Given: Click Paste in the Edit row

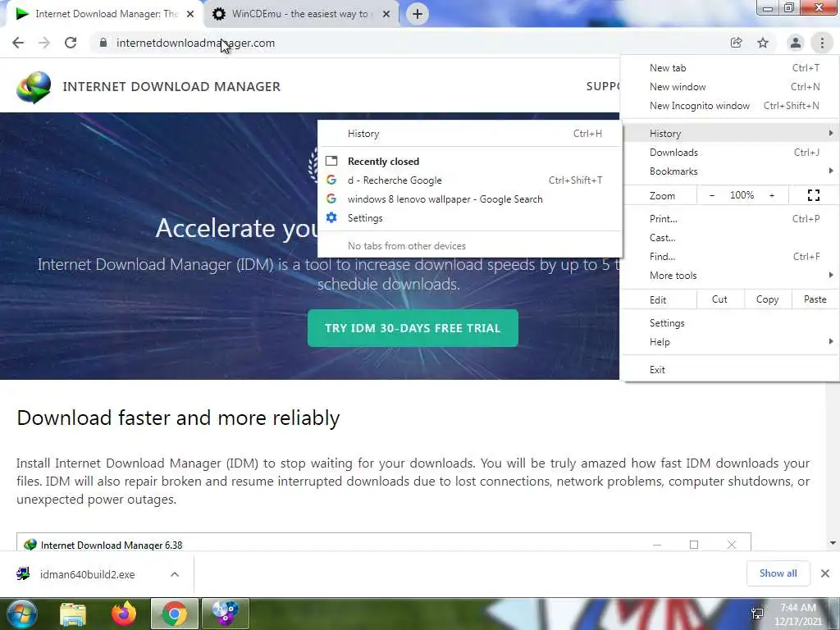Looking at the screenshot, I should pos(815,299).
